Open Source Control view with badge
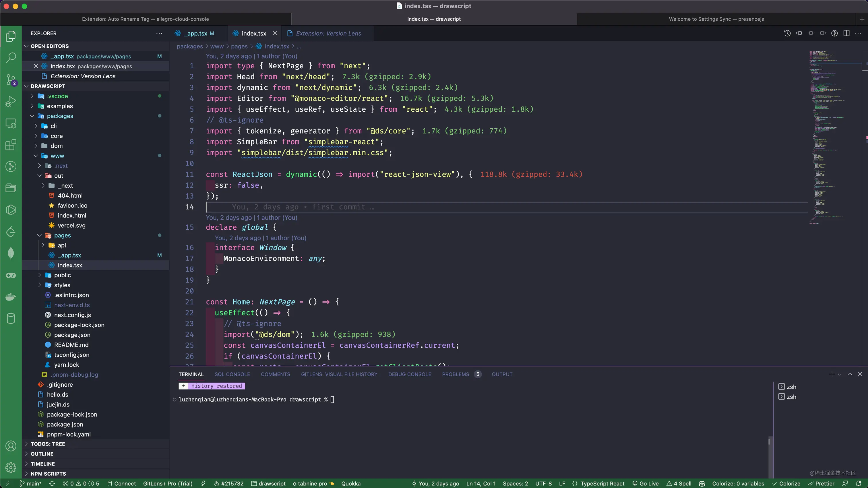Viewport: 868px width, 488px height. [x=11, y=80]
